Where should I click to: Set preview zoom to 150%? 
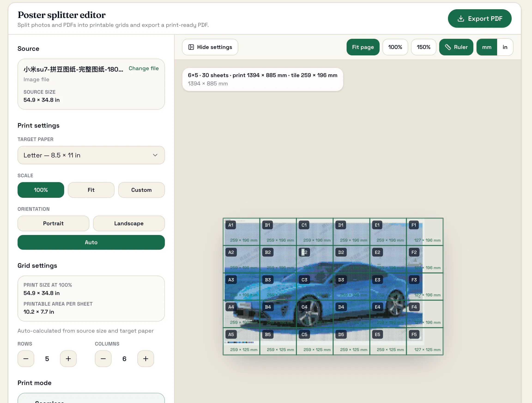[x=423, y=47]
